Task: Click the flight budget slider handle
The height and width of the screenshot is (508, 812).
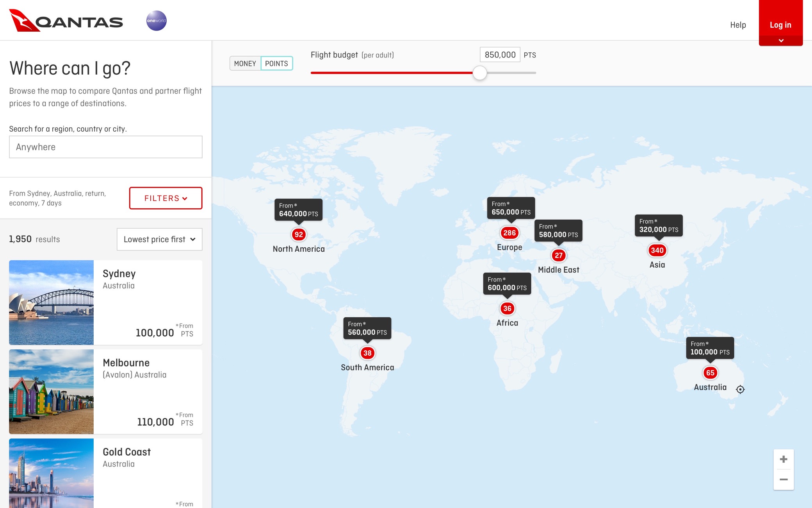Action: [480, 73]
